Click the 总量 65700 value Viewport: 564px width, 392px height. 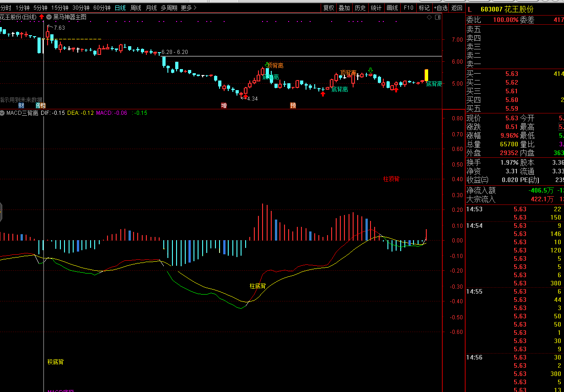(x=509, y=145)
